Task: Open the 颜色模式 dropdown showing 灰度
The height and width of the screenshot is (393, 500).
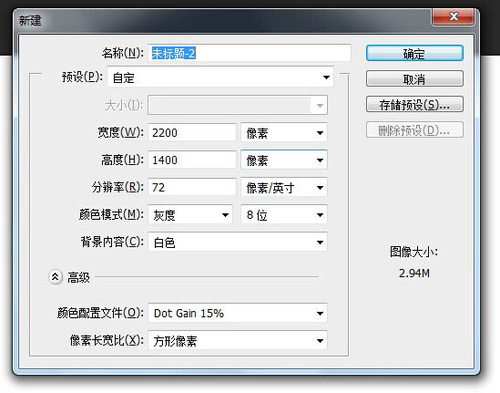Action: [190, 215]
